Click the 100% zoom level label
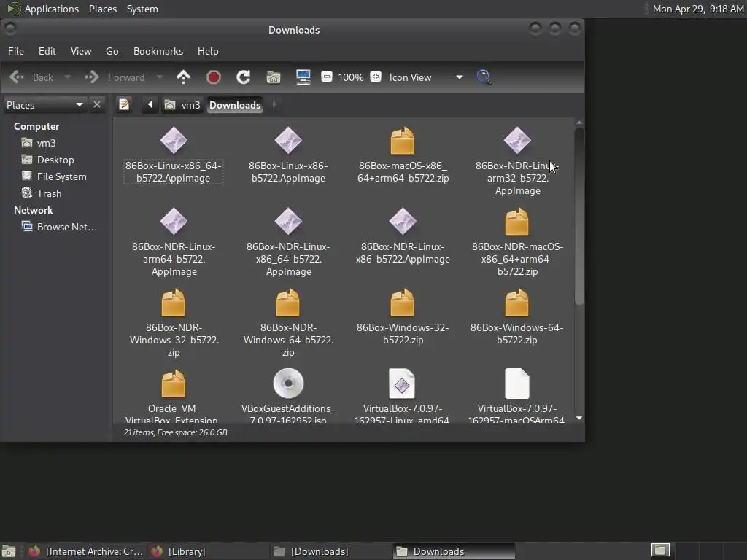Viewport: 747px width, 560px height. [x=351, y=77]
